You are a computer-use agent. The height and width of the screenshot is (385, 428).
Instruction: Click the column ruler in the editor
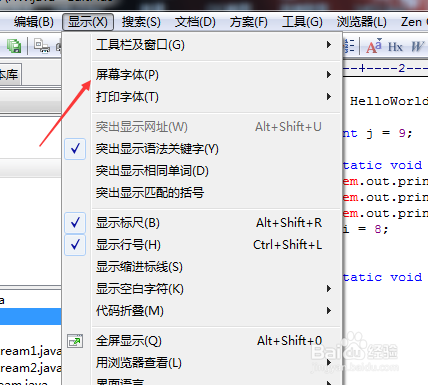(385, 69)
